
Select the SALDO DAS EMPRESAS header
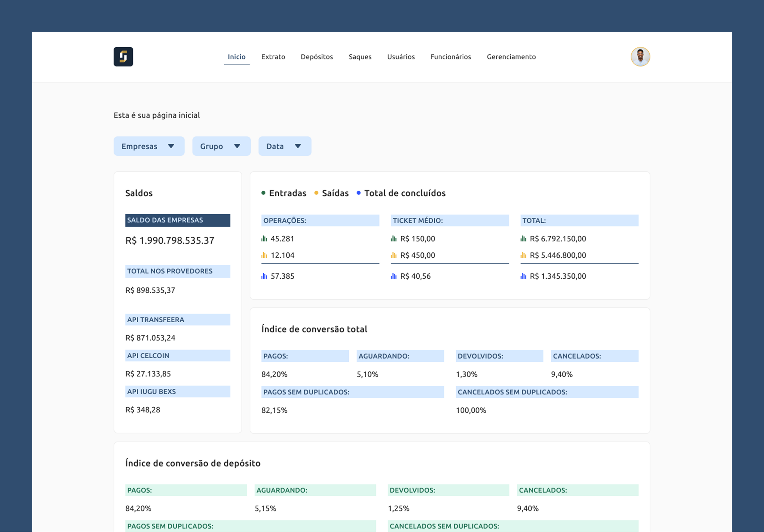click(178, 220)
